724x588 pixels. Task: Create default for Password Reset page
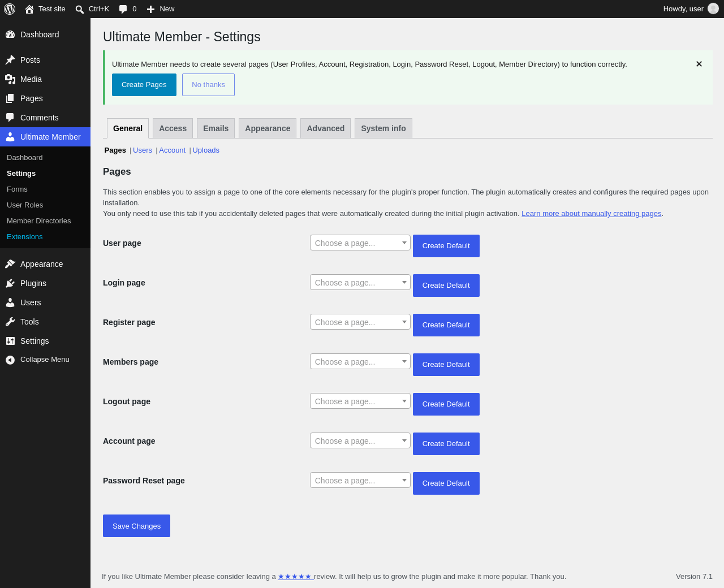tap(446, 483)
